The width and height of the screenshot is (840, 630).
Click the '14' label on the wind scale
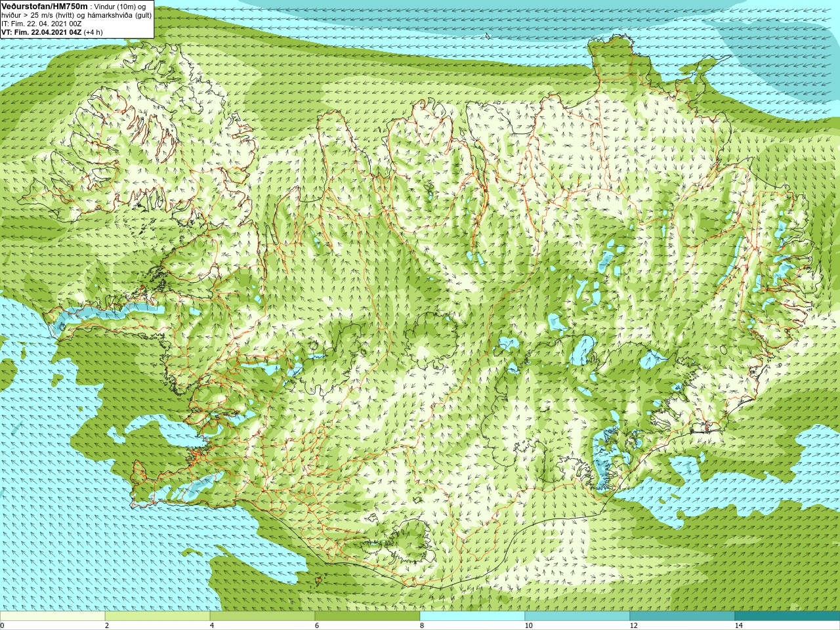click(x=738, y=625)
